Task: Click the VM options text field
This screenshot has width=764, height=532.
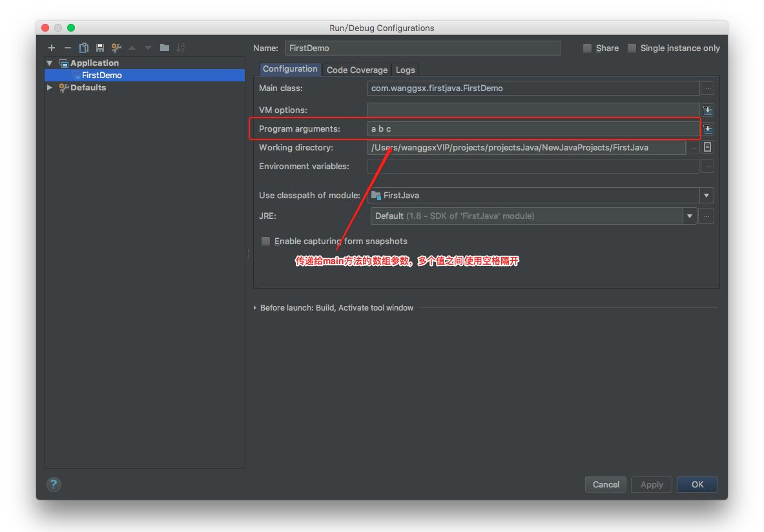Action: pyautogui.click(x=533, y=110)
